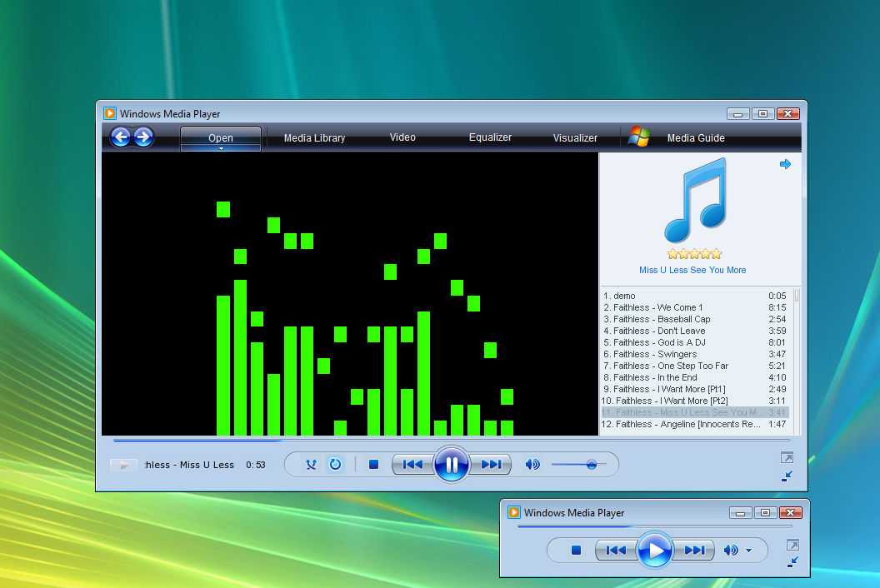This screenshot has width=880, height=588.
Task: Click the scrolling title 'hless - Miss U Less'
Action: click(189, 465)
